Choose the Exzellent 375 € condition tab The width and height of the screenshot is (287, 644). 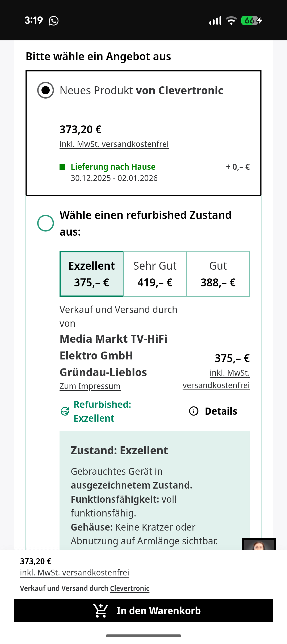coord(92,274)
